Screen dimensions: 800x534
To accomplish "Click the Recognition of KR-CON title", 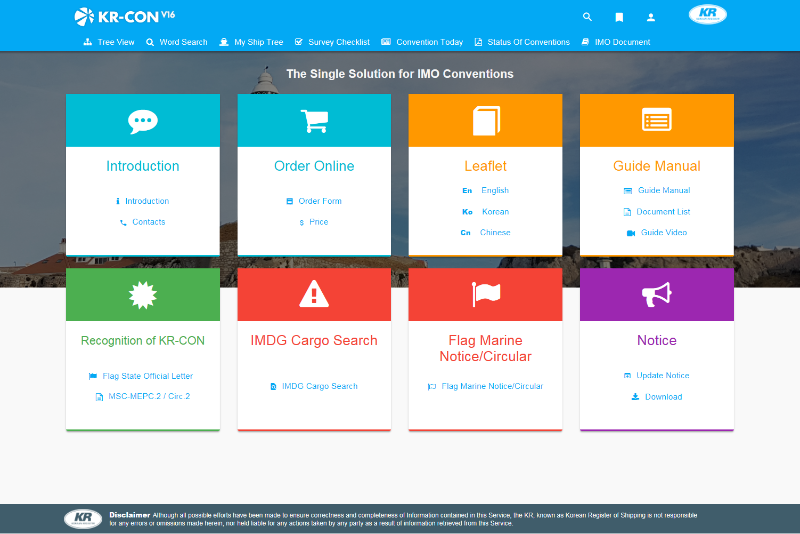I will point(143,341).
